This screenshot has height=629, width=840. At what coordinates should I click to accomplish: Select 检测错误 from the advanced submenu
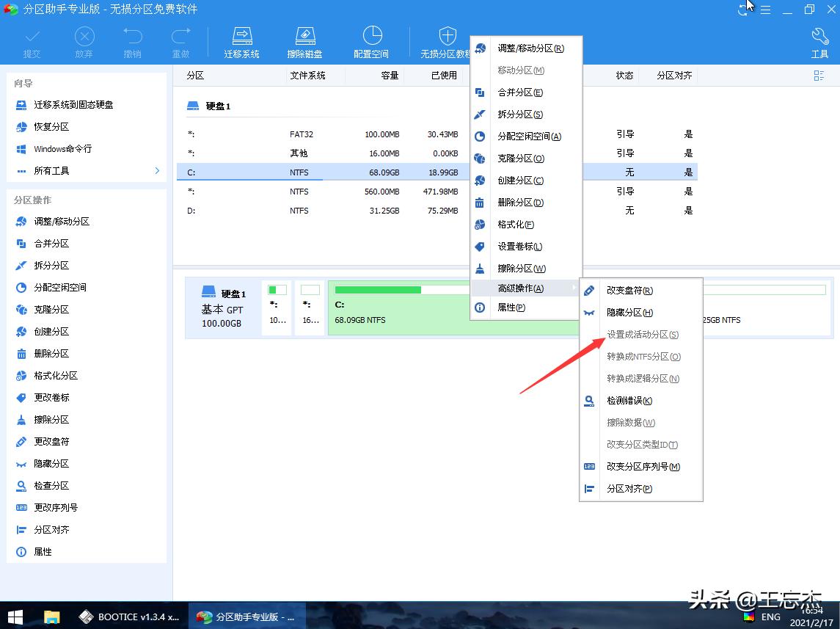pos(629,401)
